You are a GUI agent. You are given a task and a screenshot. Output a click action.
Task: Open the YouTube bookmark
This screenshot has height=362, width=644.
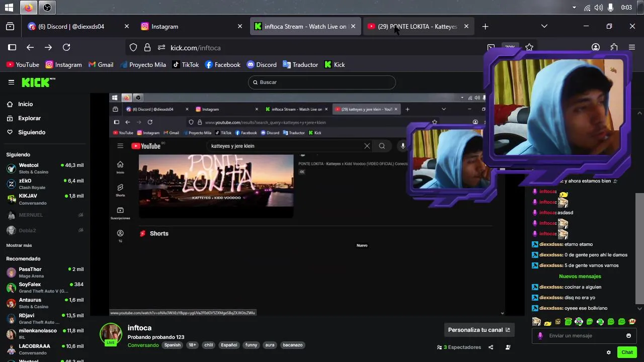click(x=23, y=64)
